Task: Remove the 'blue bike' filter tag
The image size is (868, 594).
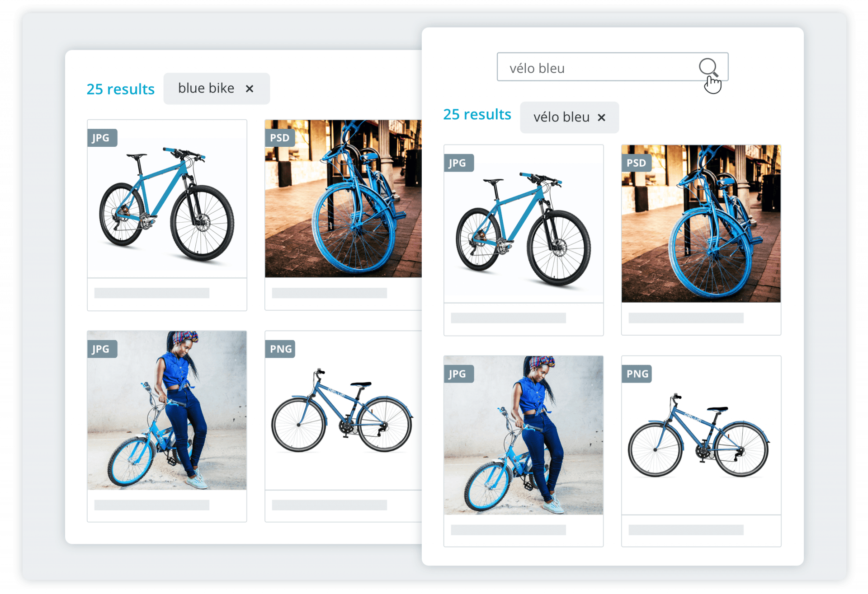Action: click(250, 89)
